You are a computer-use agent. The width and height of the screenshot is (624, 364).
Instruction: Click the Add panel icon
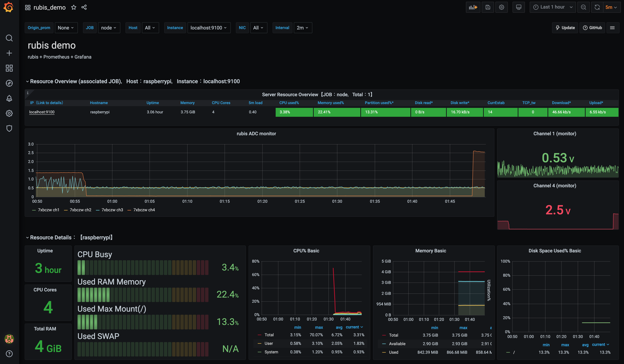[x=473, y=7]
